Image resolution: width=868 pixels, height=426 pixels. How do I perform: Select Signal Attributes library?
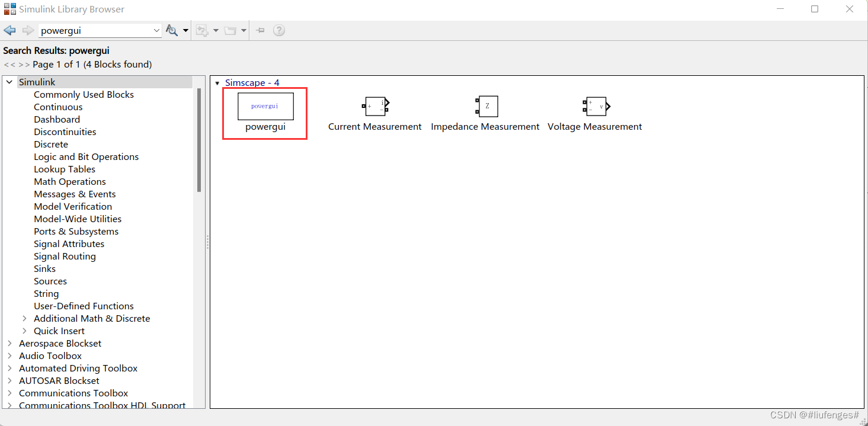(x=69, y=244)
